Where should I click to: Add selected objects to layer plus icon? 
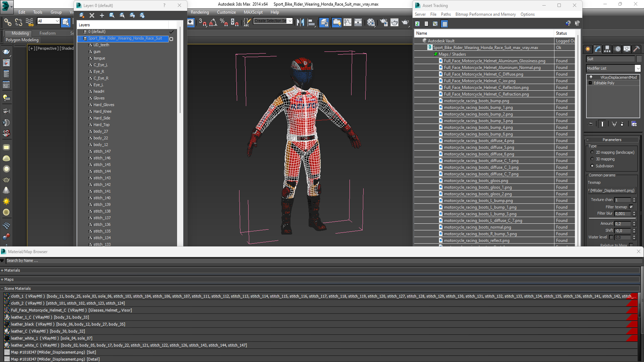tap(102, 15)
